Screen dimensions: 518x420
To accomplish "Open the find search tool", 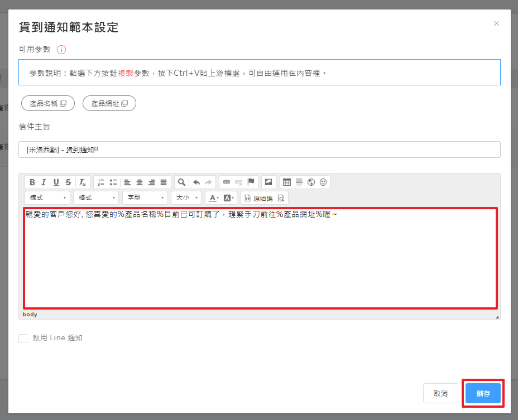I will [181, 182].
